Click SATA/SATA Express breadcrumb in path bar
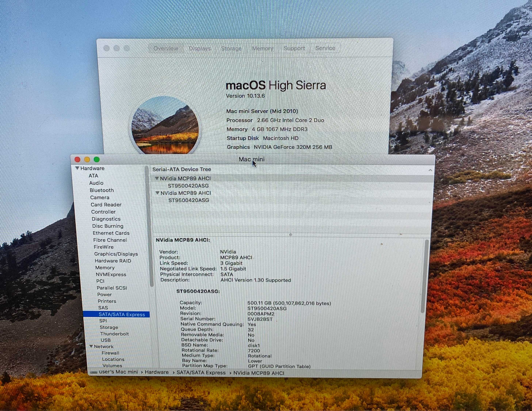532x411 pixels. (x=201, y=372)
